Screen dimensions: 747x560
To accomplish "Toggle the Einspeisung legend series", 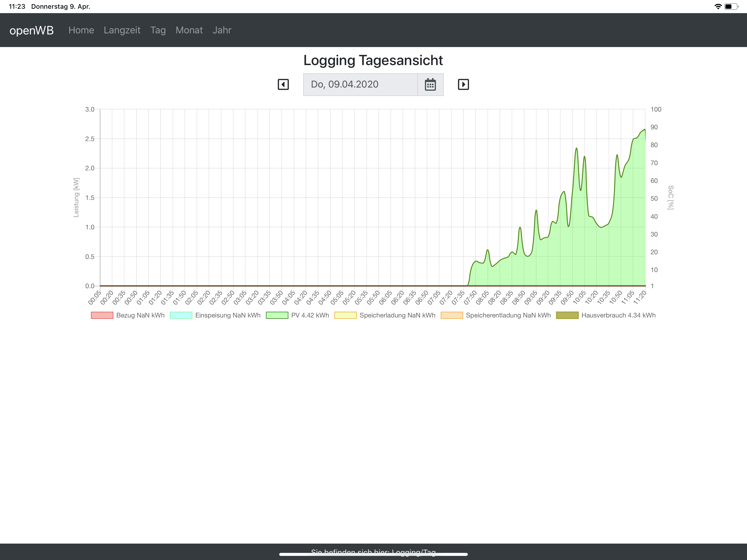I will [x=215, y=315].
